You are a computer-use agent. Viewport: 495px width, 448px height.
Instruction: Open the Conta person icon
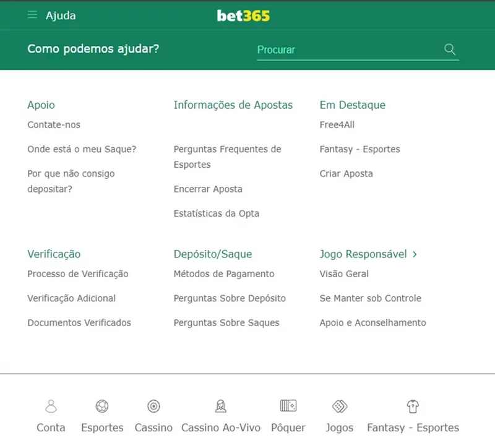pos(51,407)
